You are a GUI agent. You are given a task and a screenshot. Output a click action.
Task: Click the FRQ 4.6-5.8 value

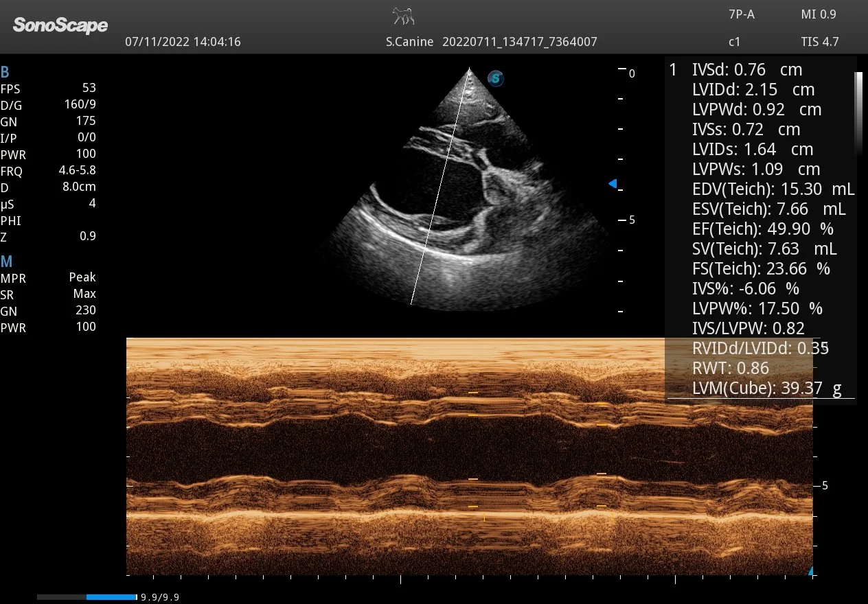tap(78, 170)
